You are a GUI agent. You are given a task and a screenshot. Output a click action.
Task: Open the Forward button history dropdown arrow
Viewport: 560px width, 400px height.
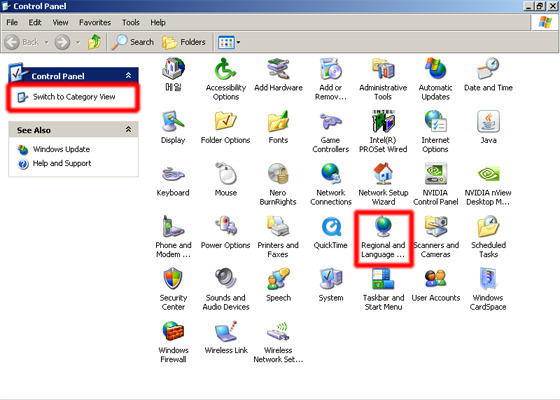pos(78,42)
